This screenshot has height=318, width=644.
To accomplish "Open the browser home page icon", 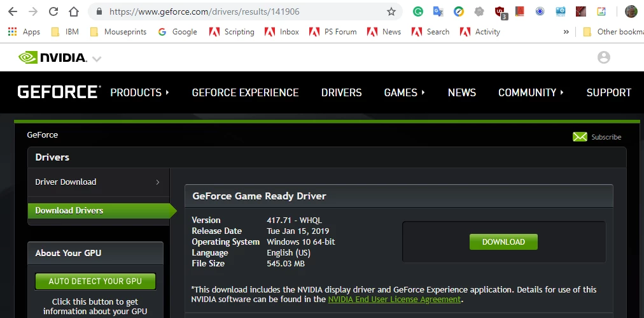I will [x=74, y=11].
